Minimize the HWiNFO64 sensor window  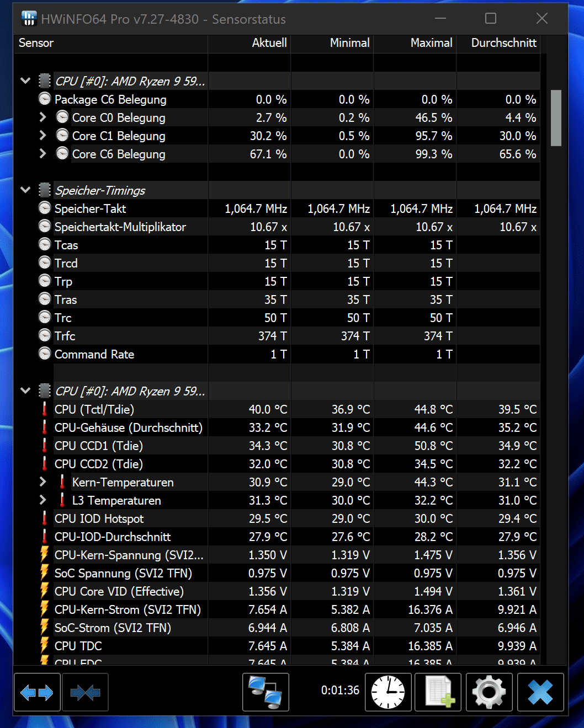pyautogui.click(x=440, y=19)
